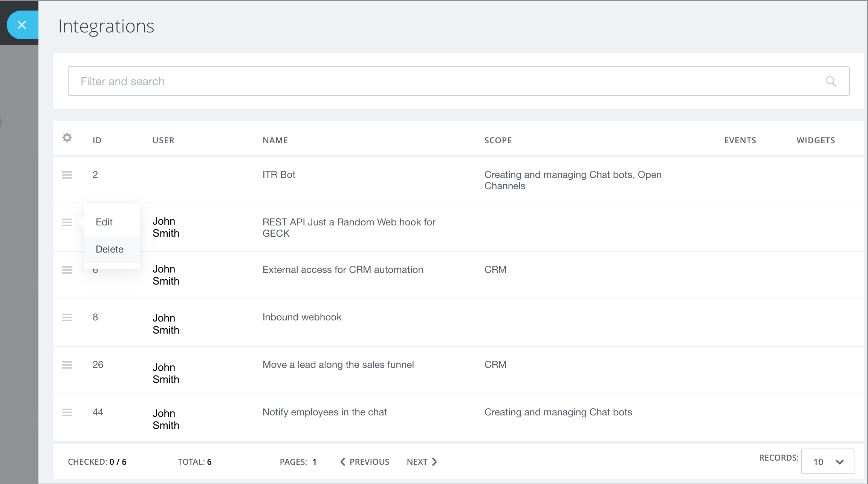Click the Filter and search input field
Screen dimensions: 868x484
click(x=264, y=81)
